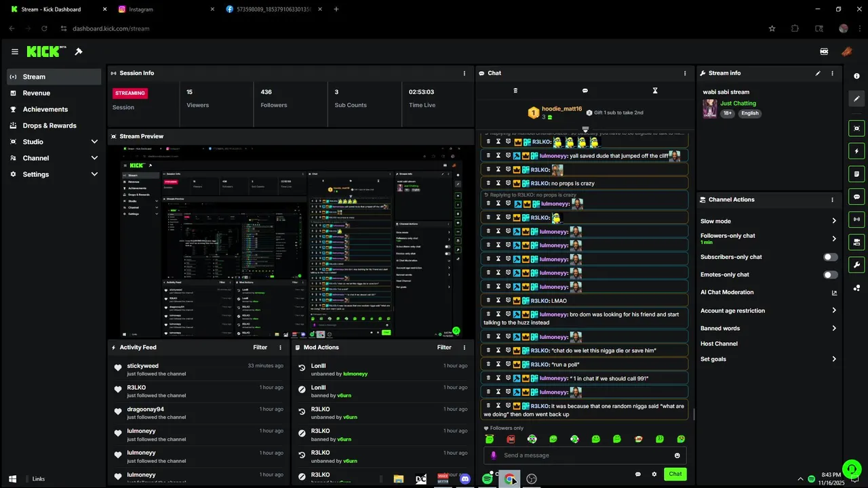Open a new browser tab
This screenshot has height=488, width=868.
pos(336,9)
